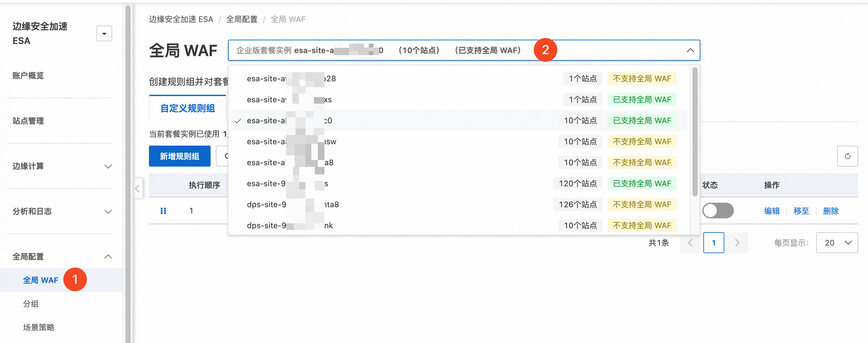The image size is (868, 343).
Task: Pick the instance with 120个站点
Action: (459, 183)
